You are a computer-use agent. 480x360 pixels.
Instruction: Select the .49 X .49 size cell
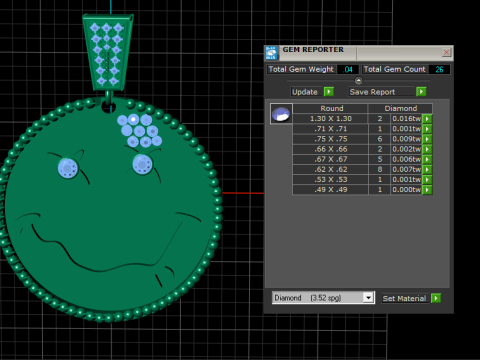point(331,190)
